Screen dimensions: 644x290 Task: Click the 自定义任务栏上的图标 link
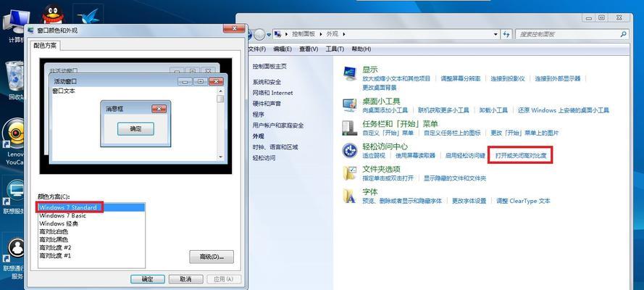click(452, 133)
